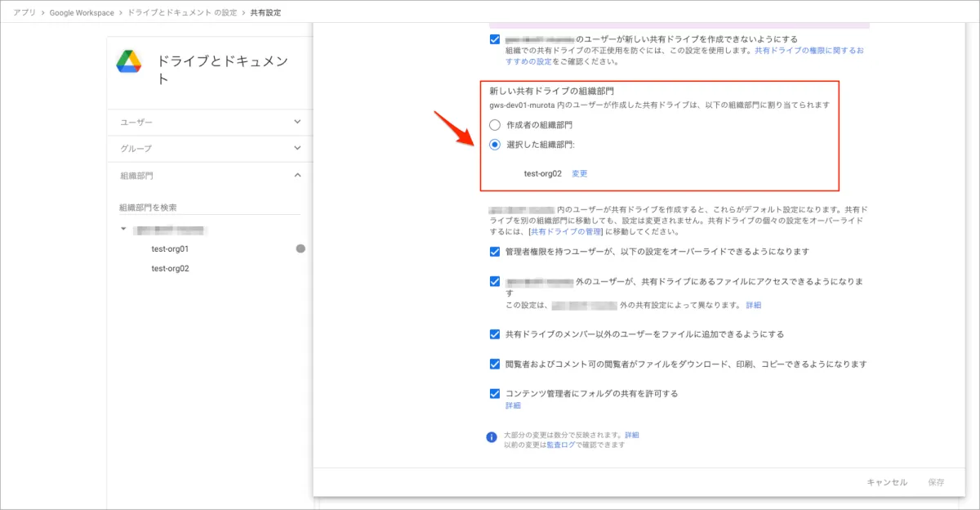This screenshot has width=980, height=510.
Task: Click the Google Drive logo icon
Action: 129,61
